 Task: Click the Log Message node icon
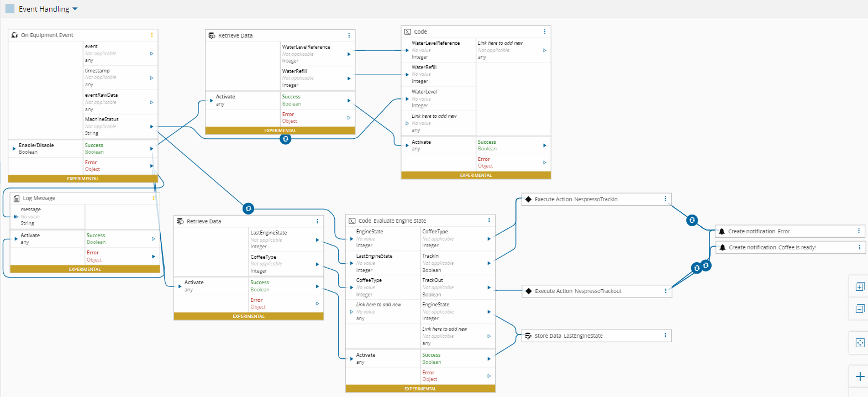(x=17, y=198)
